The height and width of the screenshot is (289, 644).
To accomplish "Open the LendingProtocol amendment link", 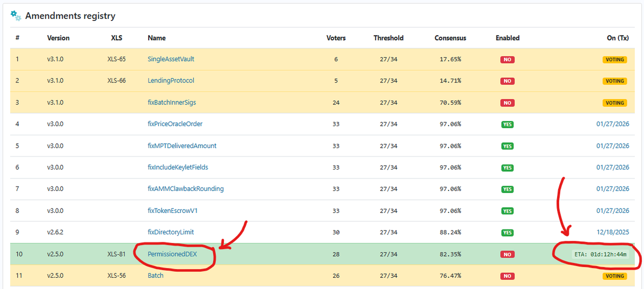I will click(x=171, y=80).
